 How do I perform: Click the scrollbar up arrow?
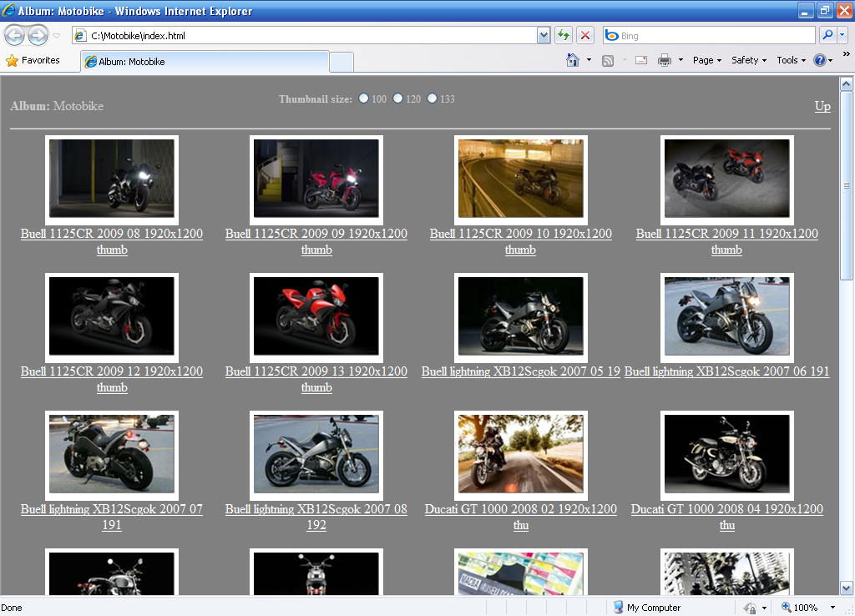tap(847, 84)
